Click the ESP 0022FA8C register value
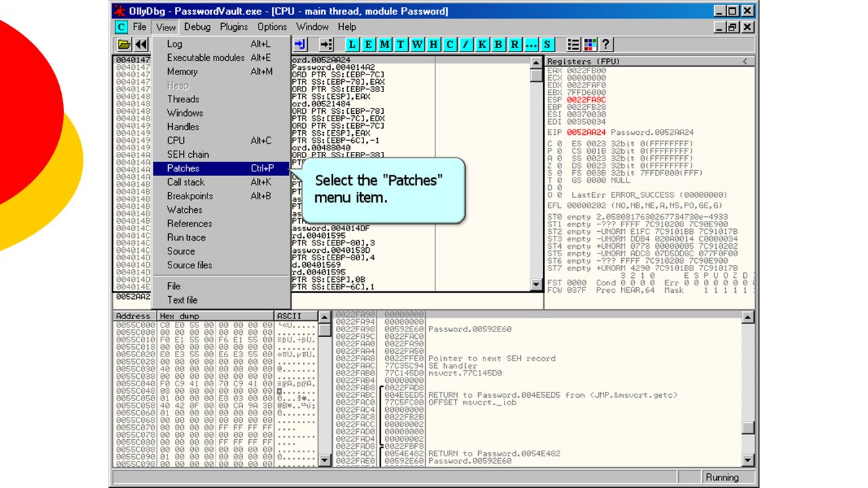Viewport: 868px width, 488px height. 587,100
